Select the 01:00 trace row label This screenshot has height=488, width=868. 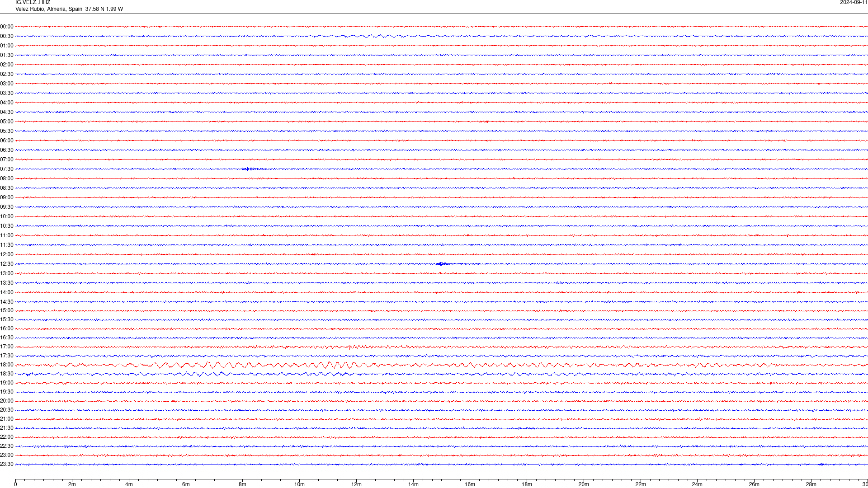pyautogui.click(x=7, y=46)
